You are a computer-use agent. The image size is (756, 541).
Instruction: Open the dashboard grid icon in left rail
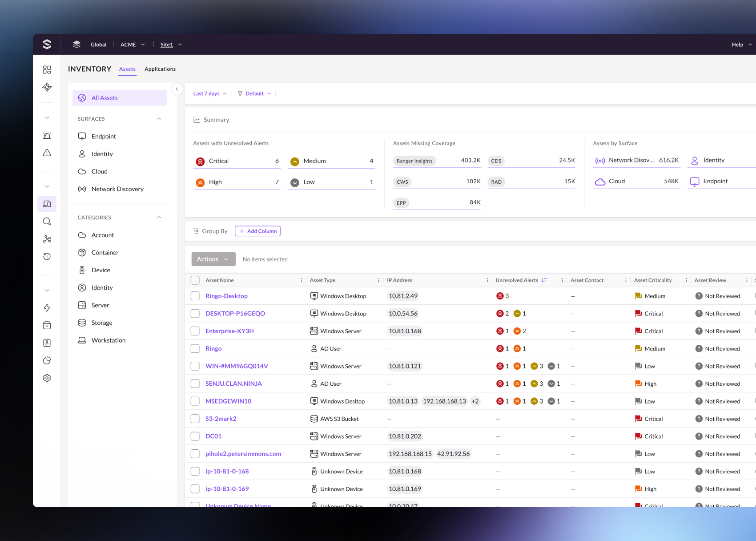coord(47,69)
